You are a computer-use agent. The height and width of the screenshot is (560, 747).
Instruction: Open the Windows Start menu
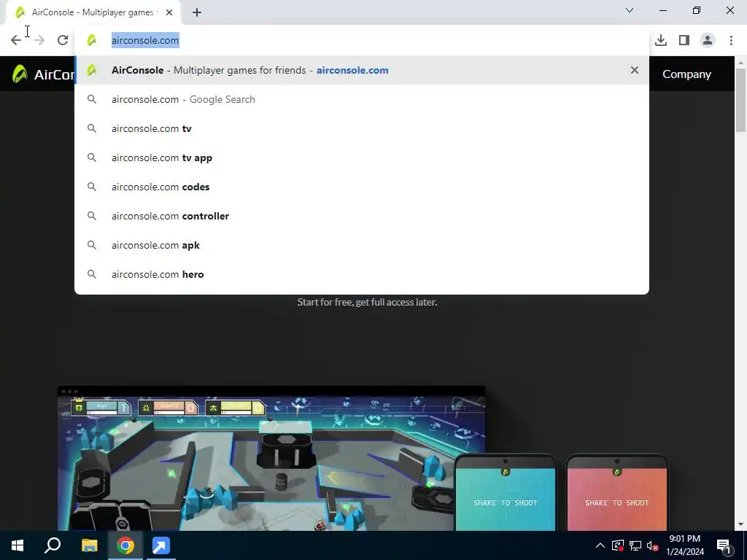18,545
